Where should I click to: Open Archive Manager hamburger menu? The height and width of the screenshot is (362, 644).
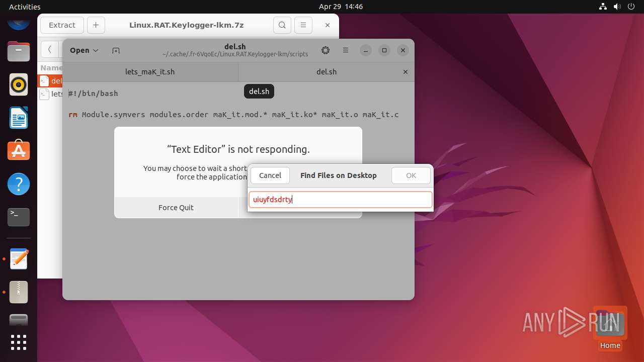point(303,25)
